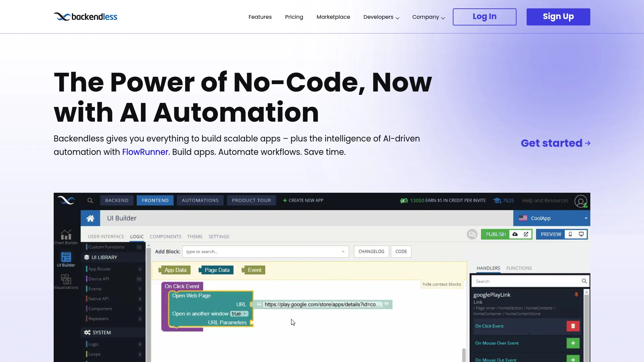644x362 pixels.
Task: Switch to the FRONTEND section
Action: [155, 200]
